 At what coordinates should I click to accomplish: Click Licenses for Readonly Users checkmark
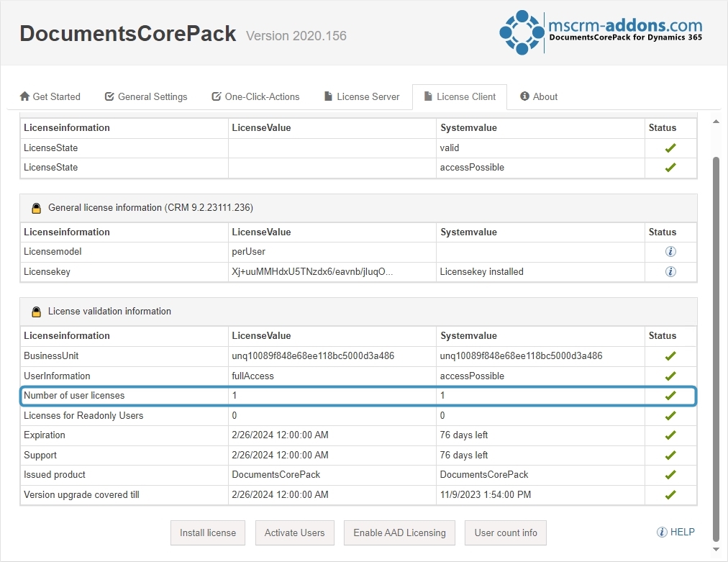click(x=670, y=416)
